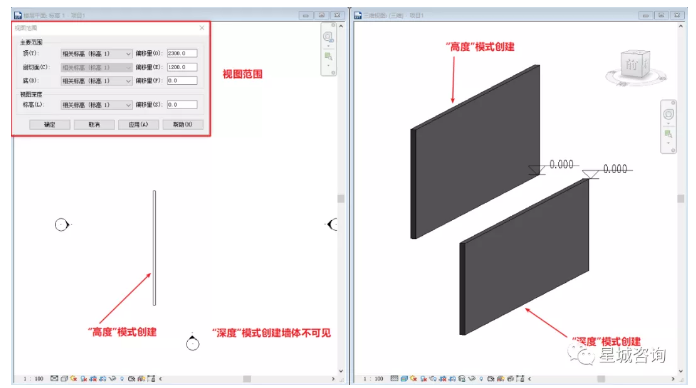Viewport: 696px width, 388px height.
Task: Click Lock 3D View icon
Action: [462, 379]
